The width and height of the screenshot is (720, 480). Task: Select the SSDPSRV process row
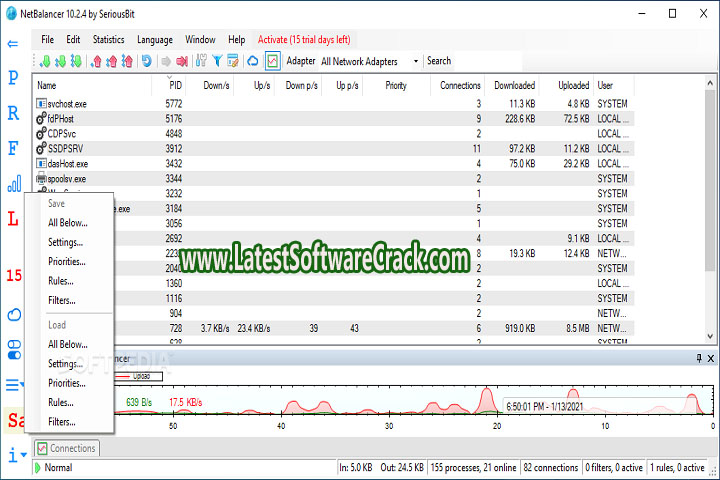point(334,149)
